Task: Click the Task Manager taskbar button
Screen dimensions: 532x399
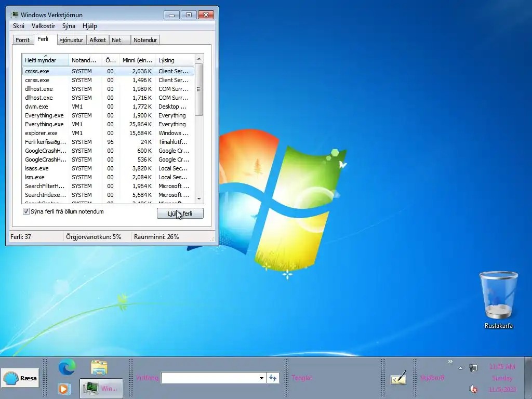Action: tap(101, 389)
